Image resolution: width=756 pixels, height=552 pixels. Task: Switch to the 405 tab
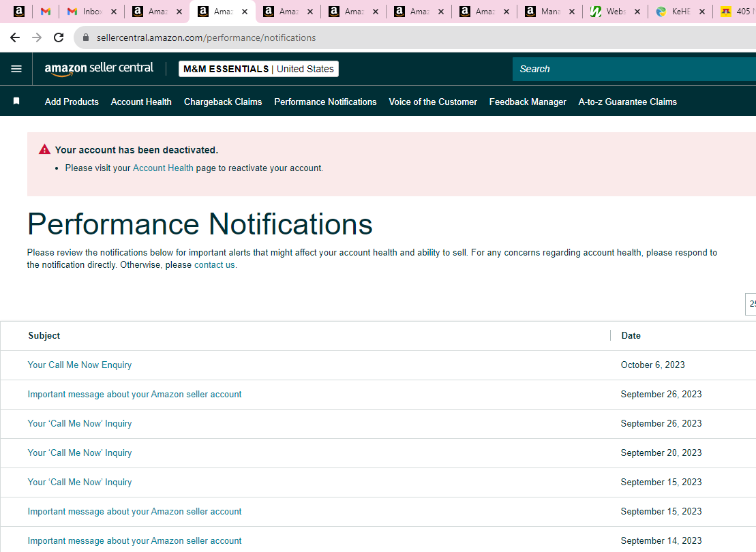[x=736, y=12]
